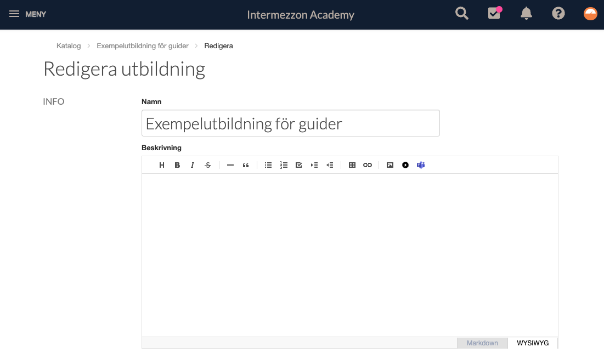Click inside the Beskrivning editor area

pyautogui.click(x=350, y=255)
